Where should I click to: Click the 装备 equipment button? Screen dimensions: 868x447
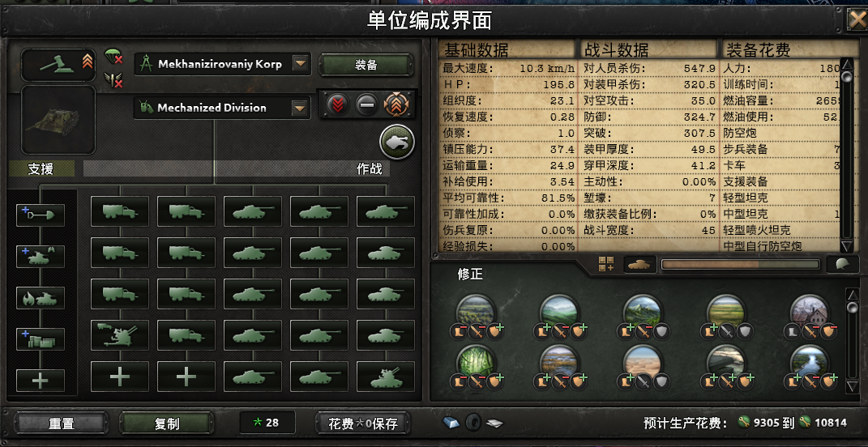point(366,65)
